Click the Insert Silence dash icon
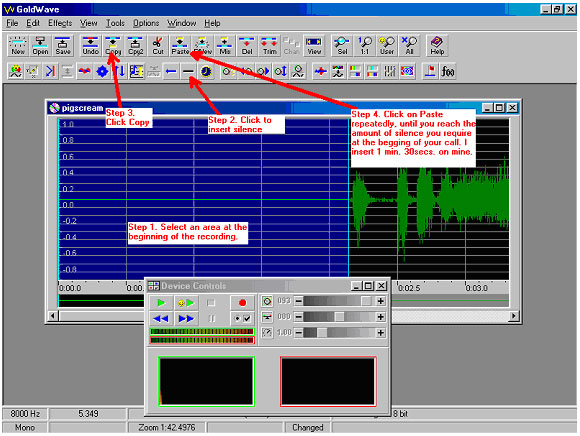This screenshot has height=436, width=580. tap(188, 71)
